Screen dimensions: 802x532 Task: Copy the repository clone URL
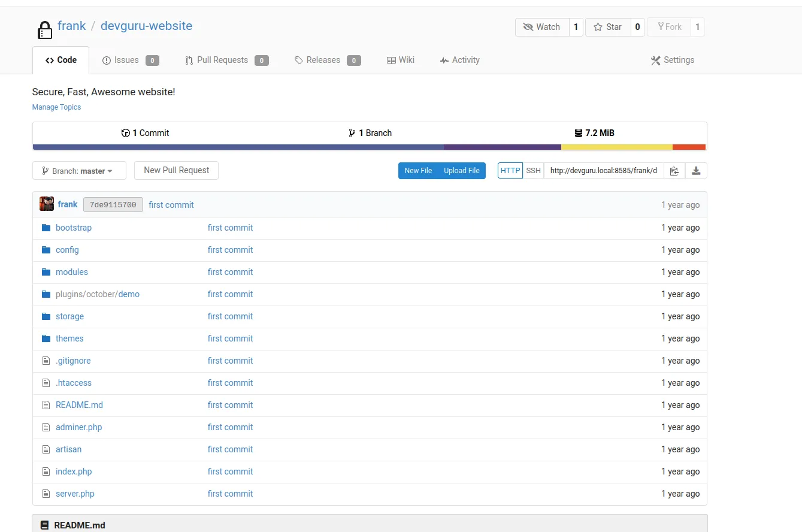pos(674,171)
